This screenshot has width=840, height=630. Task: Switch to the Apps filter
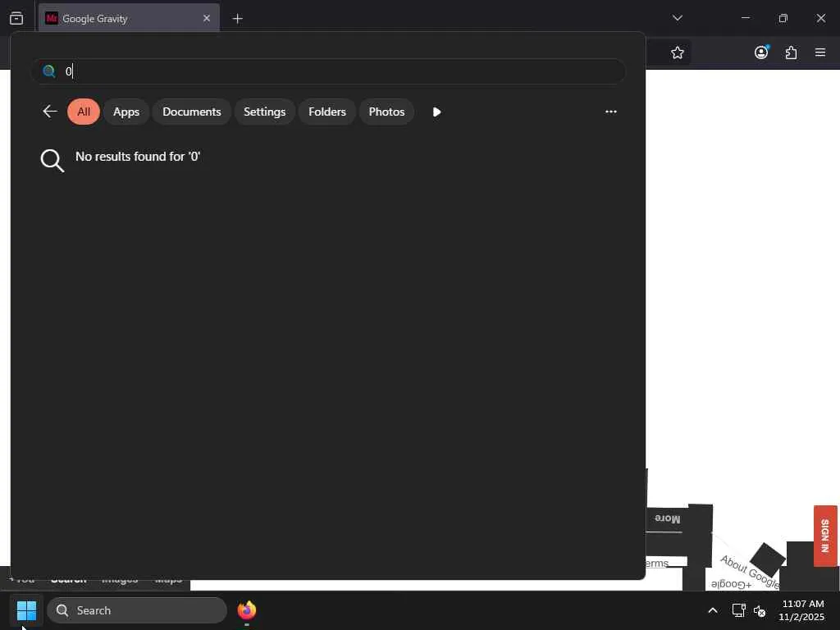coord(126,112)
